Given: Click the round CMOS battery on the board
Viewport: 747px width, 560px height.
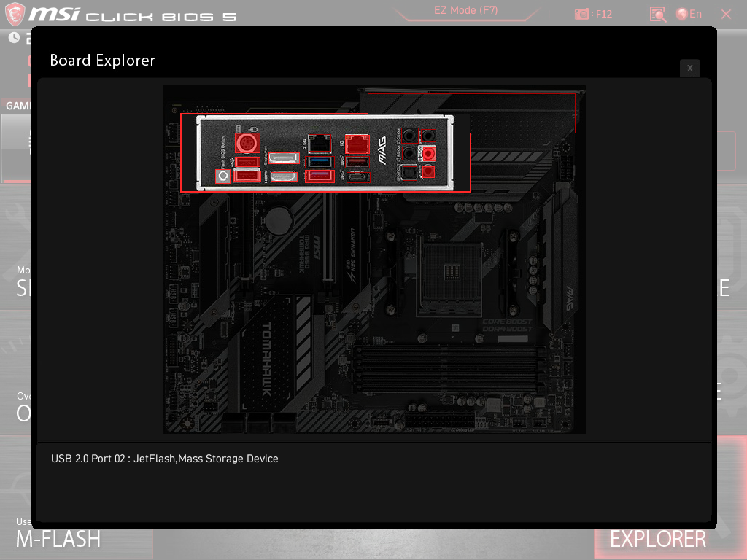Looking at the screenshot, I should click(279, 220).
